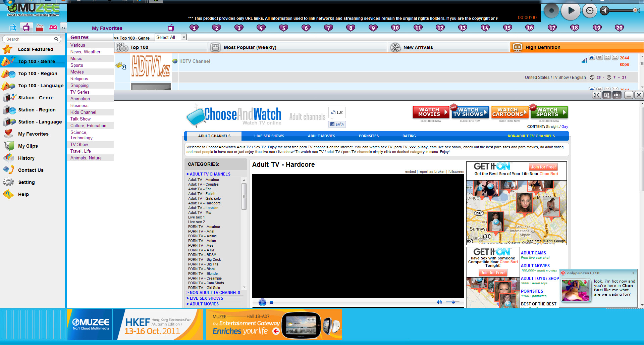Image resolution: width=644 pixels, height=345 pixels.
Task: Click the HDTV1.cz channel logo thumbnail
Action: click(x=151, y=66)
